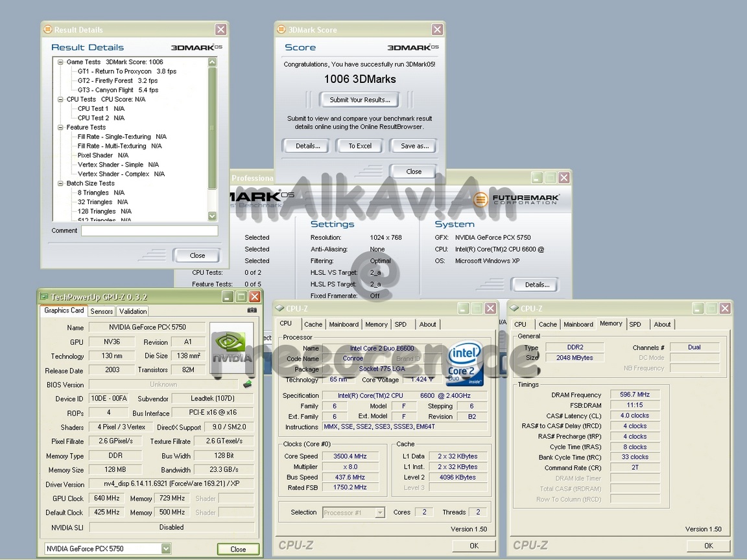Open About tab in the CPU-Z Memory window
Viewport: 747px width, 560px height.
(661, 324)
